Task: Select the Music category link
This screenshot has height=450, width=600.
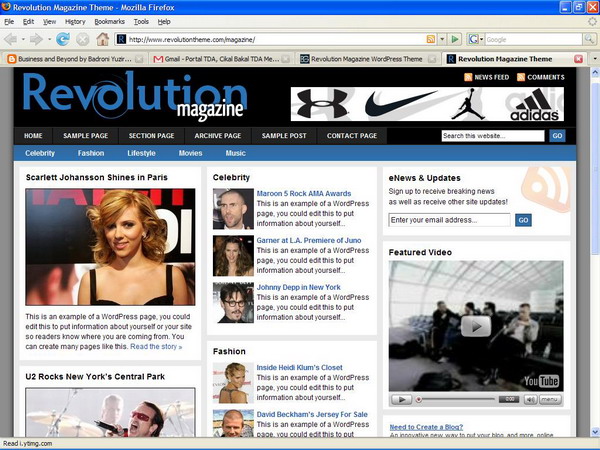Action: coord(235,153)
